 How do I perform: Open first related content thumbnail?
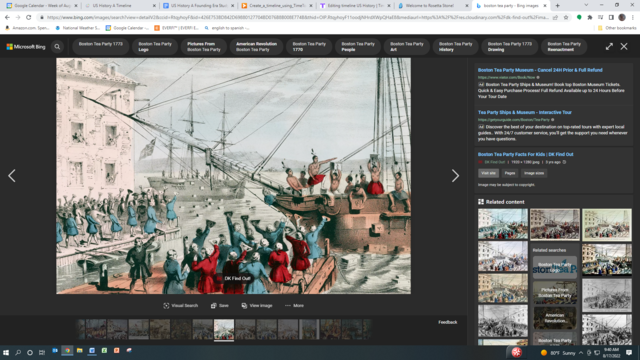pos(503,224)
